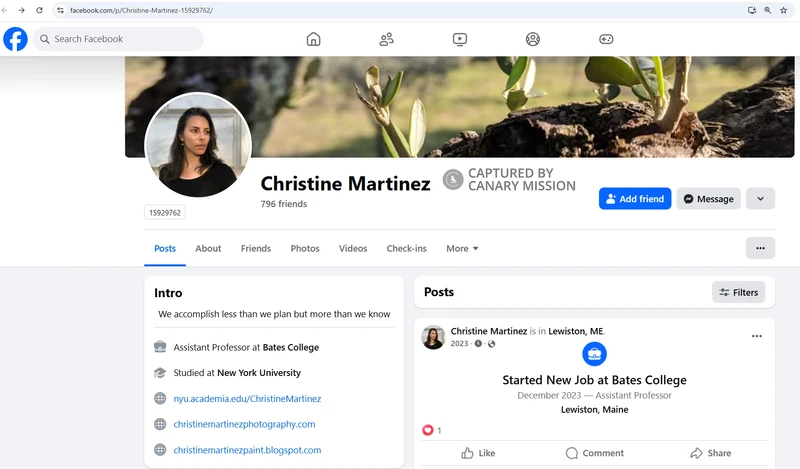This screenshot has height=469, width=800.
Task: Open nyu.academia.edu/ChristineMartinez link
Action: point(247,399)
